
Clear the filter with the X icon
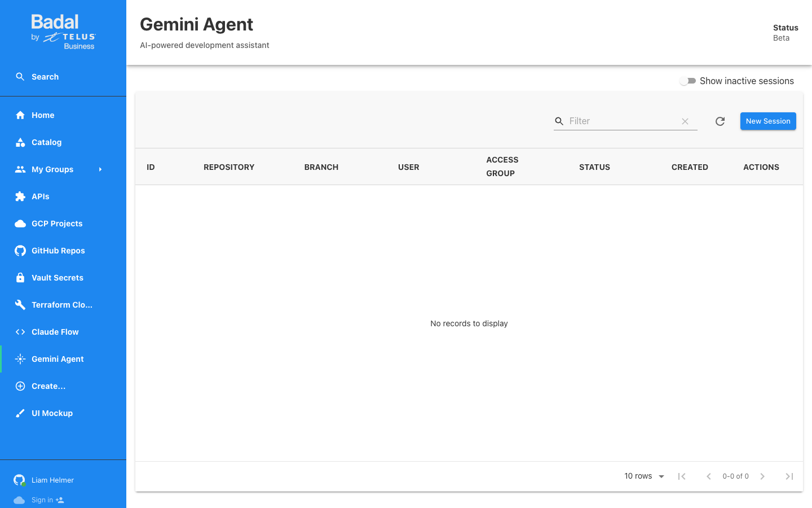pos(685,121)
